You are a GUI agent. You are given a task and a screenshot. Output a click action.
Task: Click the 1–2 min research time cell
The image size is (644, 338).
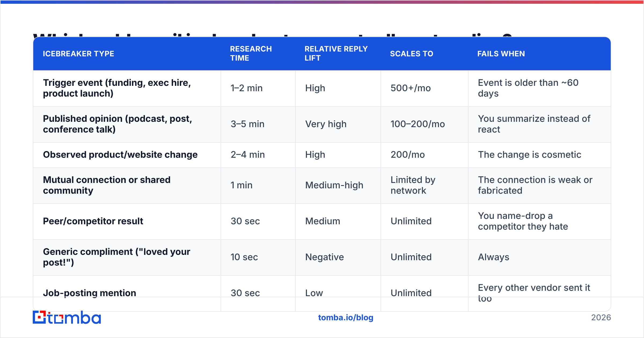[x=247, y=88]
